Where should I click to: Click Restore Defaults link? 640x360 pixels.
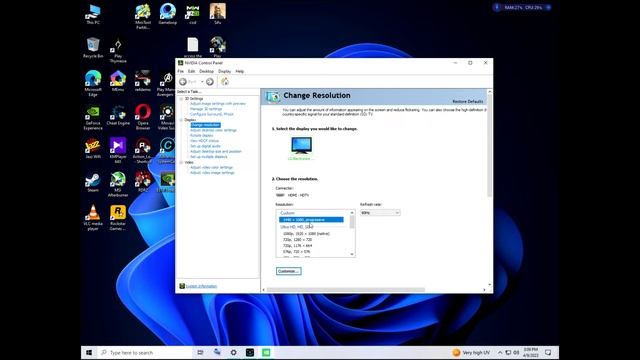(467, 101)
